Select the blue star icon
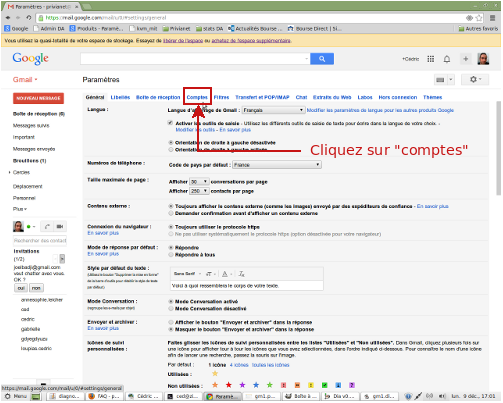 pyautogui.click(x=256, y=385)
